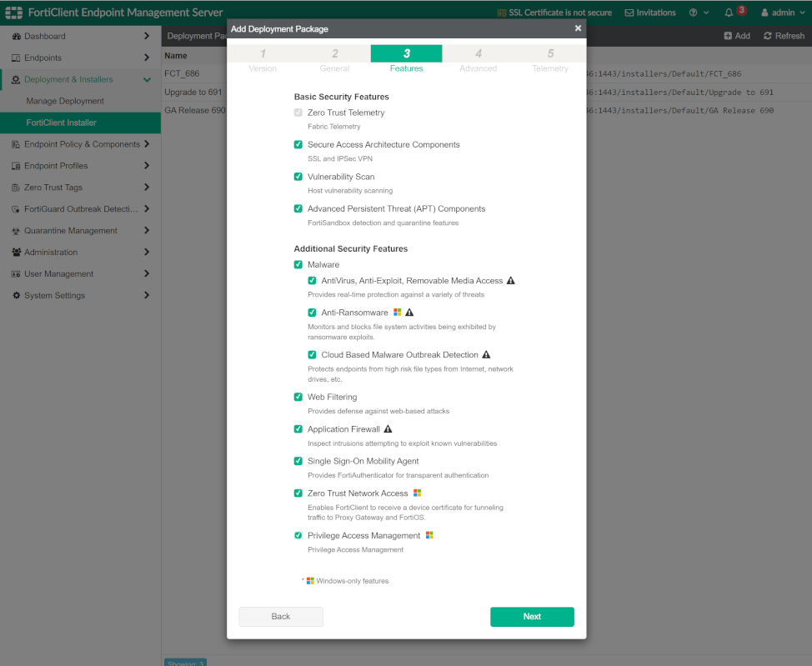Toggle the Anti-Ransomware checkbox

(x=312, y=313)
